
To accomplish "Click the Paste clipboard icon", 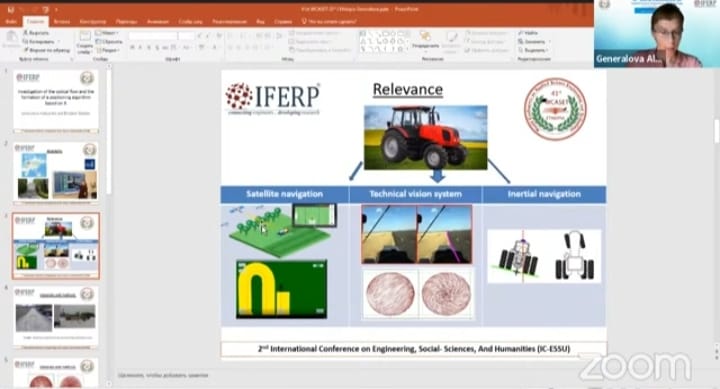I will click(11, 39).
